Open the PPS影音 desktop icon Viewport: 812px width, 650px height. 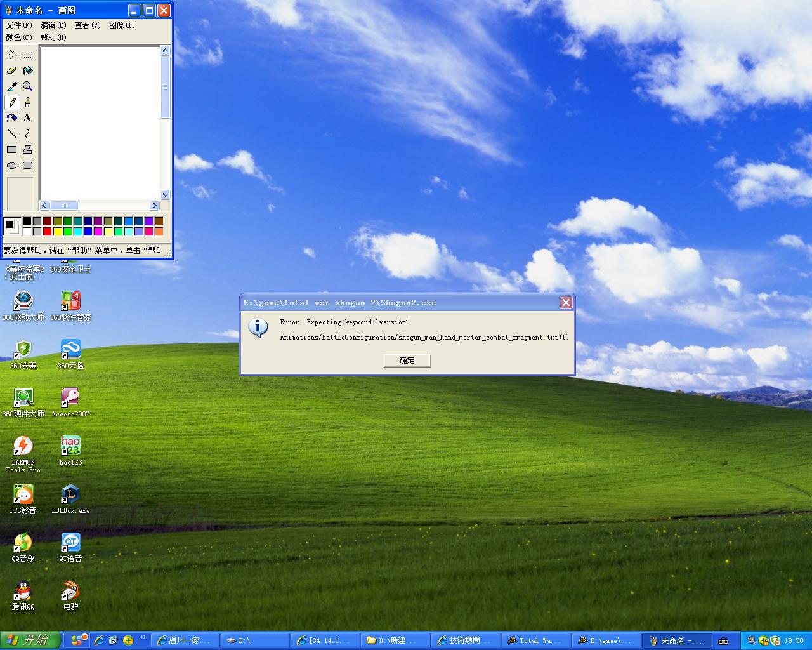[x=23, y=499]
